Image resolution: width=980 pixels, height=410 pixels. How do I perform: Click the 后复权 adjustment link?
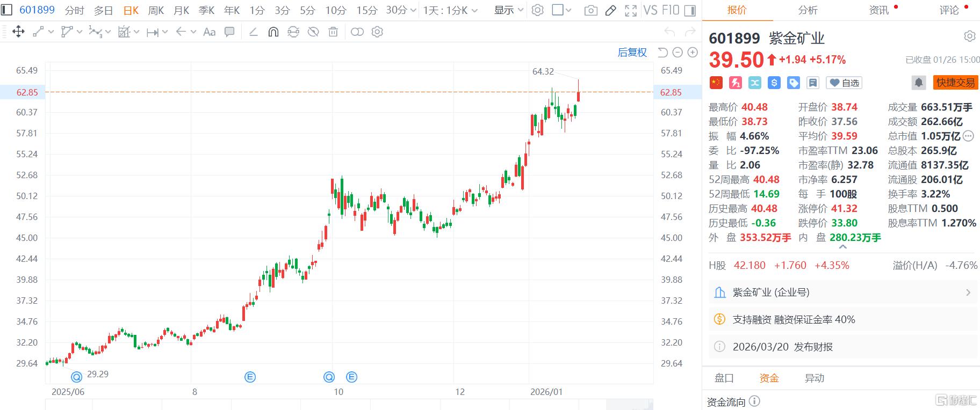click(632, 53)
